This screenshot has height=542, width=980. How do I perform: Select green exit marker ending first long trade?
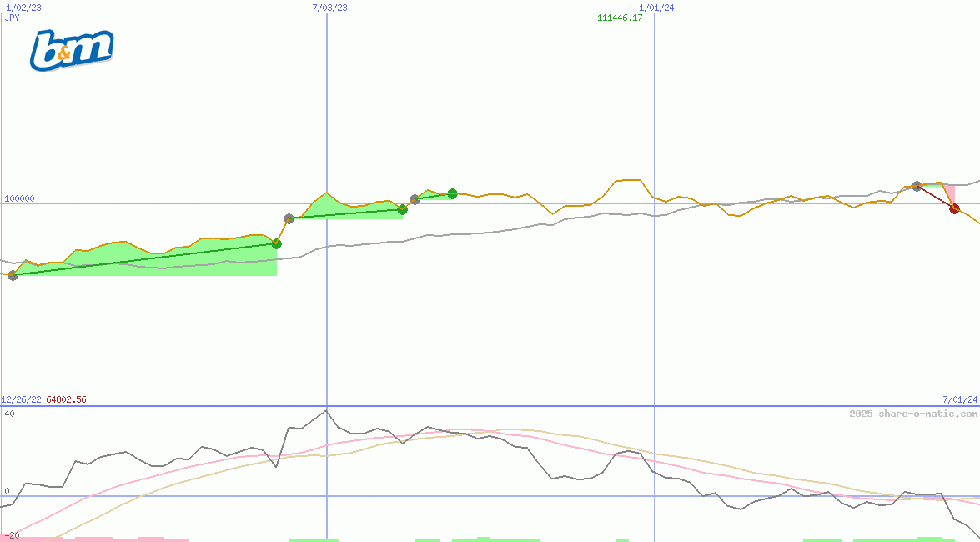(x=277, y=244)
